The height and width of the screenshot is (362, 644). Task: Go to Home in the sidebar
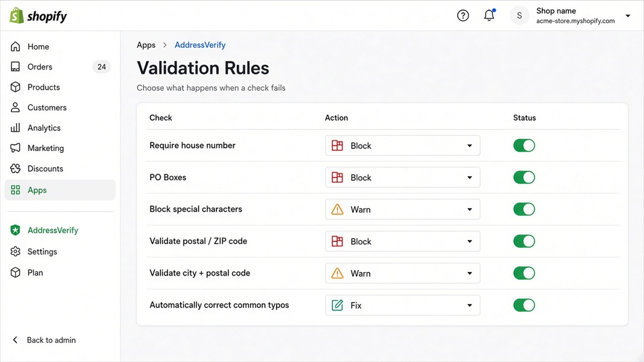(60, 47)
